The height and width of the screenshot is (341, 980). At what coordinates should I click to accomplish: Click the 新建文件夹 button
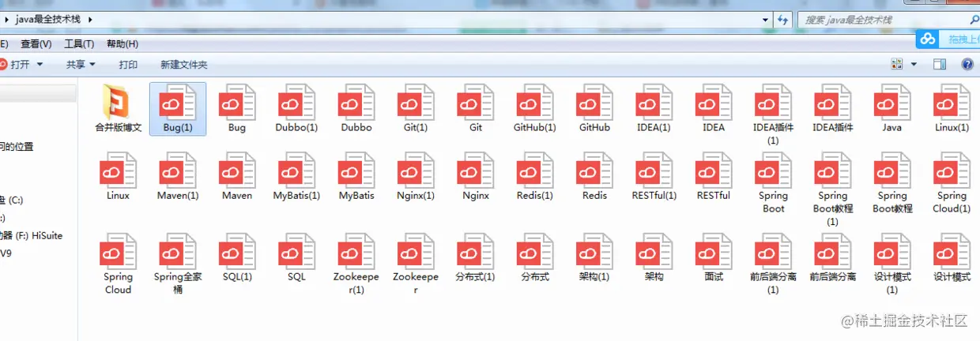pyautogui.click(x=183, y=65)
